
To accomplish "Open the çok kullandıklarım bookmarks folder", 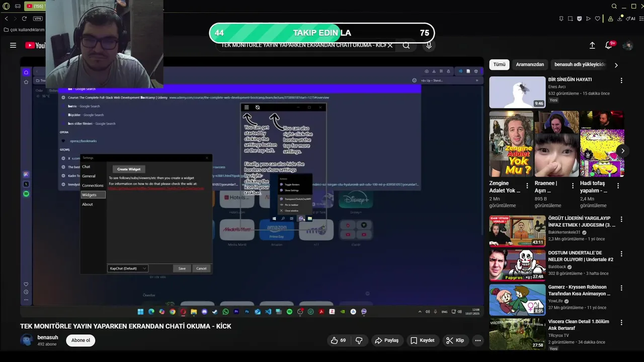I will [x=24, y=30].
